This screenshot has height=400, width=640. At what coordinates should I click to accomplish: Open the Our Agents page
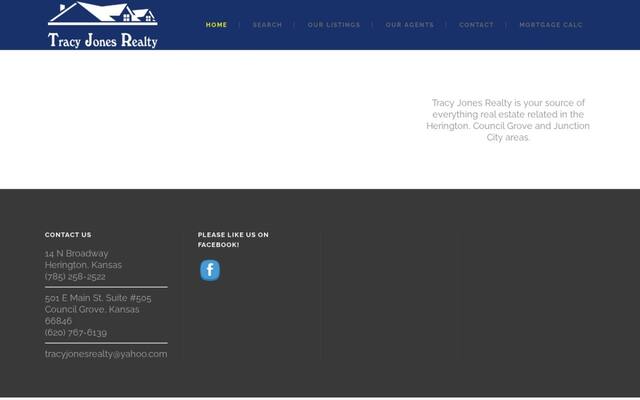coord(409,25)
